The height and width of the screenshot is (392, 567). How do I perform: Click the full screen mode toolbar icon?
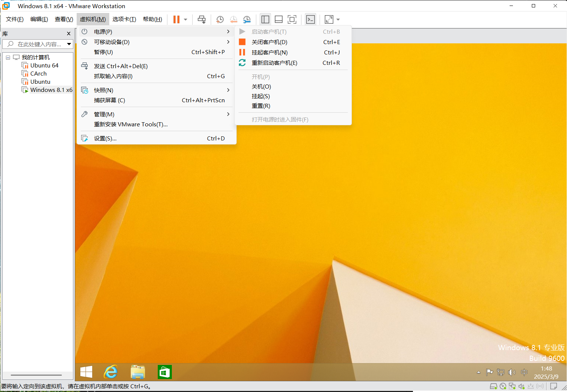tap(292, 19)
